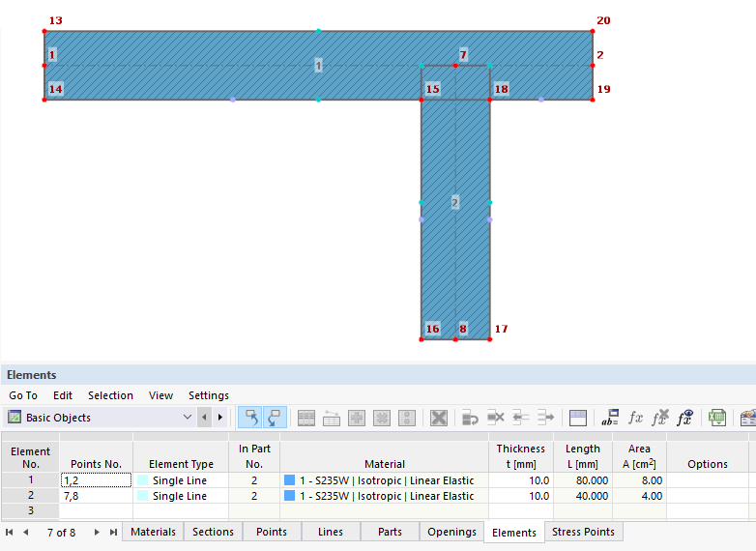Select the Elements tab
756x551 pixels.
coord(514,533)
